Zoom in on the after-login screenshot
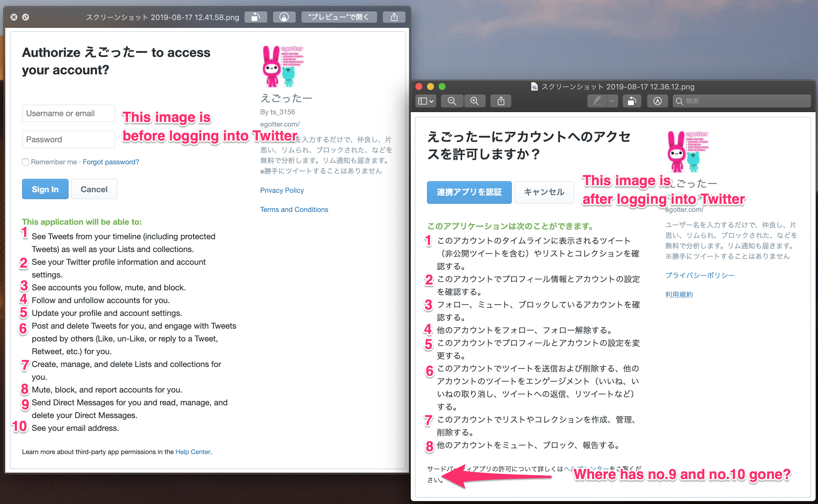818x504 pixels. [x=475, y=101]
